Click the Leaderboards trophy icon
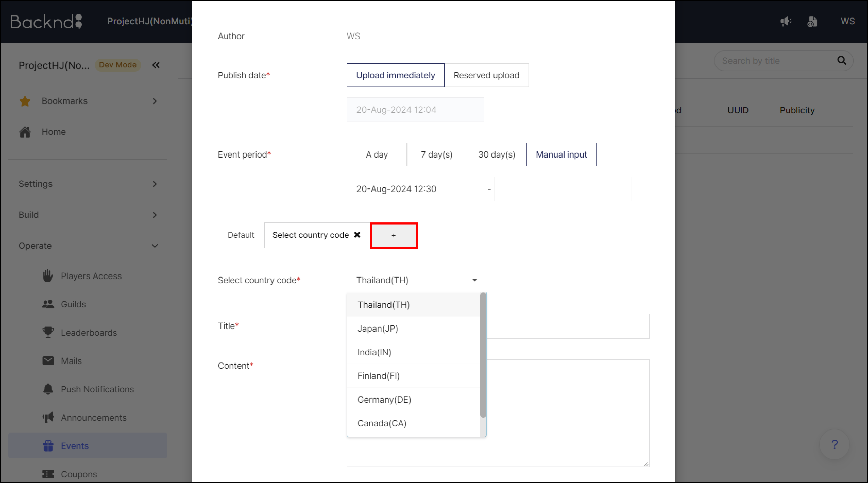868x483 pixels. 48,332
